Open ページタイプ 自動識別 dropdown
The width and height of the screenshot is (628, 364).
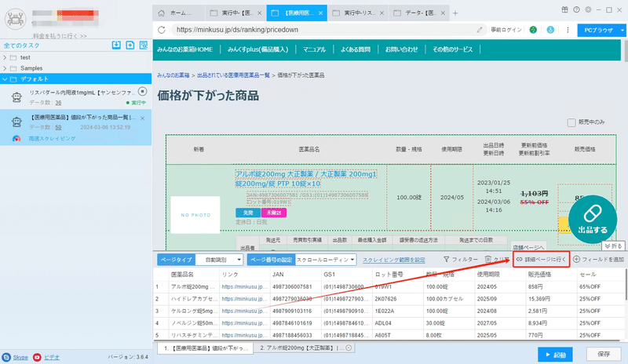pyautogui.click(x=220, y=260)
